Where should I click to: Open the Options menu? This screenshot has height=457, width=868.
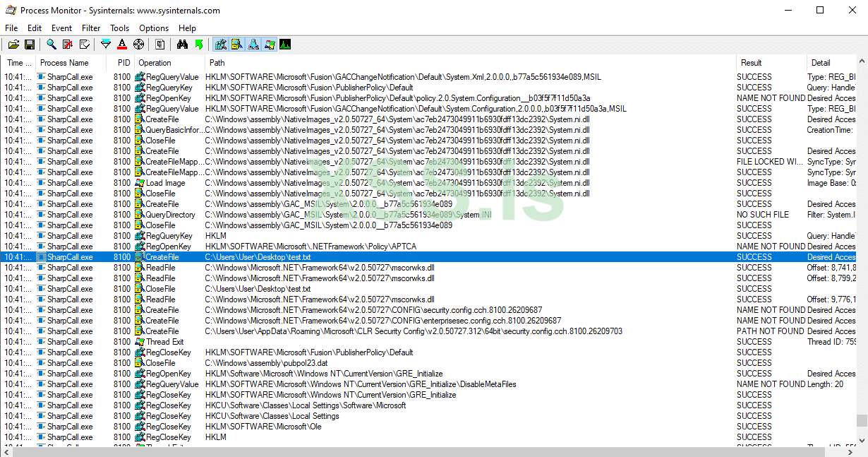tap(154, 28)
